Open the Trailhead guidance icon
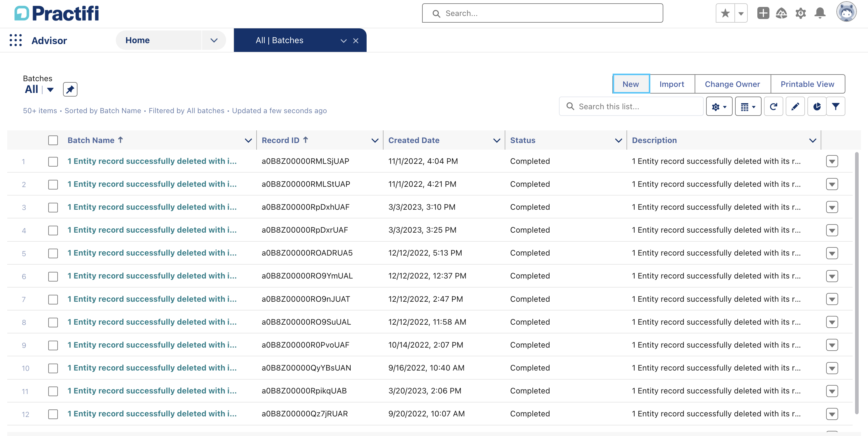 pos(781,13)
